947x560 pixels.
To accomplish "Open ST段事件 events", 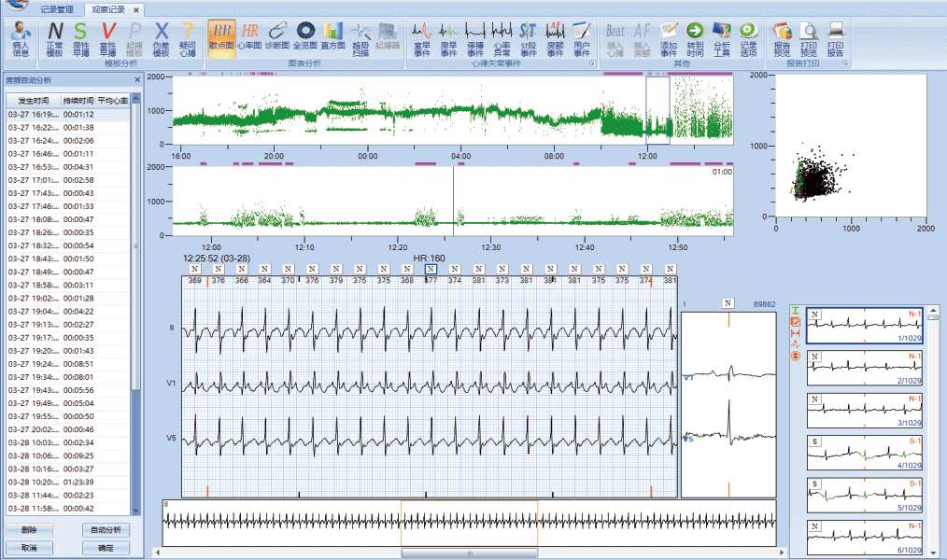I will click(x=528, y=39).
